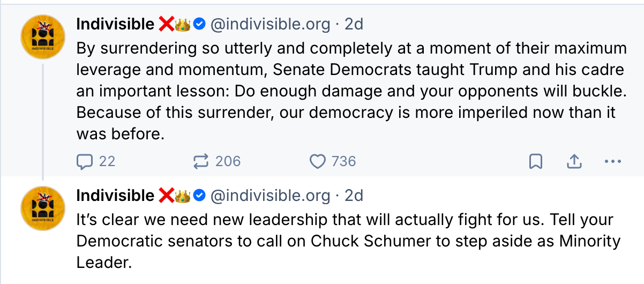The image size is (644, 284).
Task: Open the post calling for Schumer to step aside
Action: [x=348, y=241]
